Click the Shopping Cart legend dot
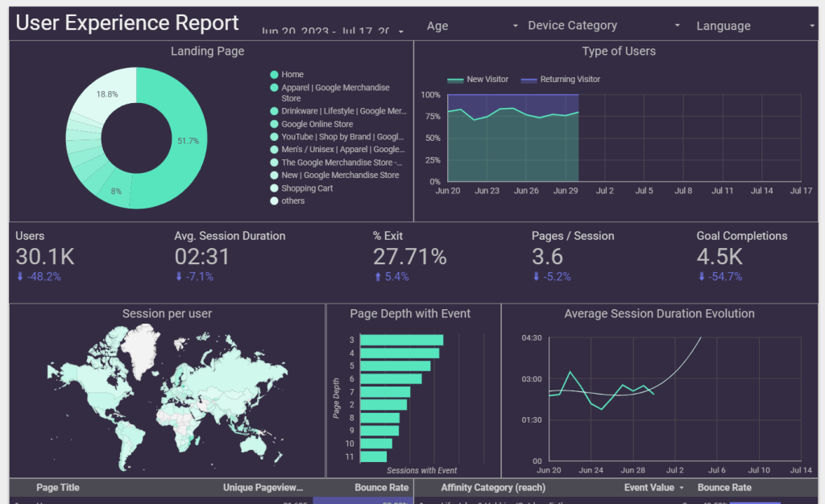The width and height of the screenshot is (825, 504). [x=274, y=188]
